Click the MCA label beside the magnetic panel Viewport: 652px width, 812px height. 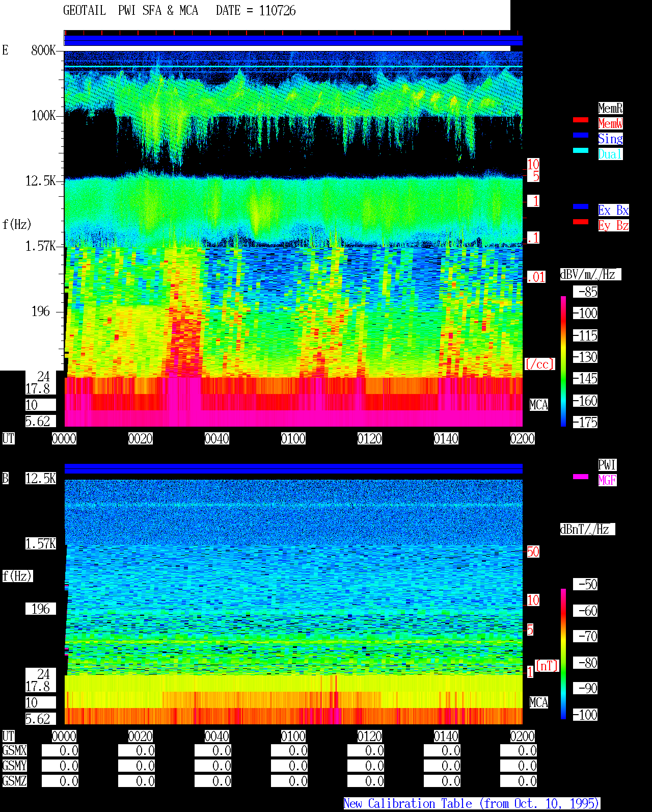click(x=539, y=702)
